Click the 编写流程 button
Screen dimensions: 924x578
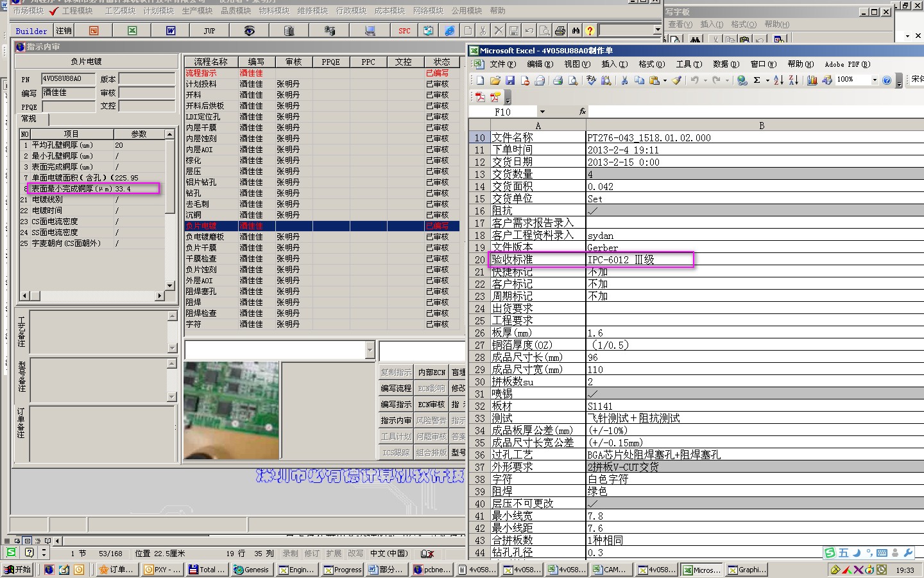396,389
